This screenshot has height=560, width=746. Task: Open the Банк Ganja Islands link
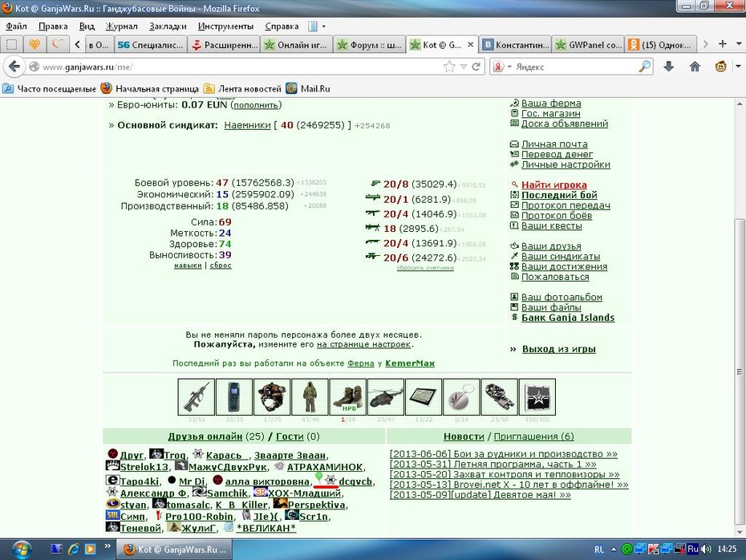click(568, 318)
